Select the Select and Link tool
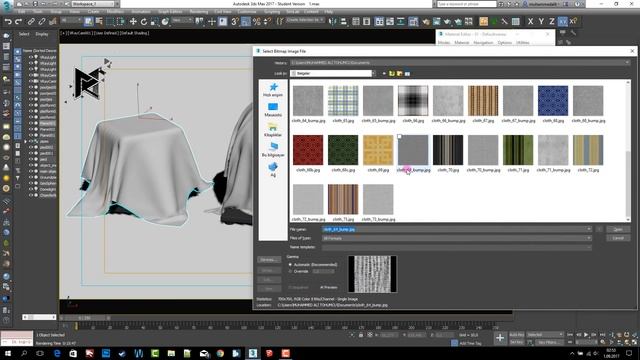The height and width of the screenshot is (360, 640). coord(31,22)
